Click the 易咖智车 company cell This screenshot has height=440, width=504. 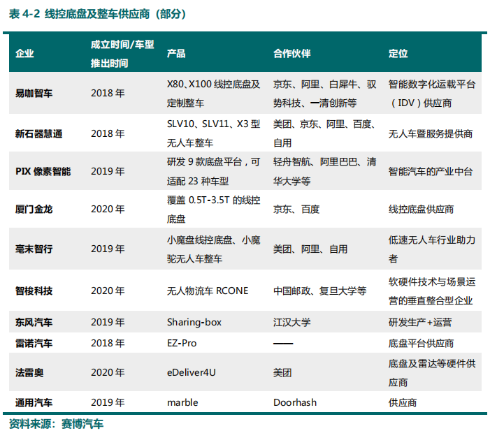(34, 93)
